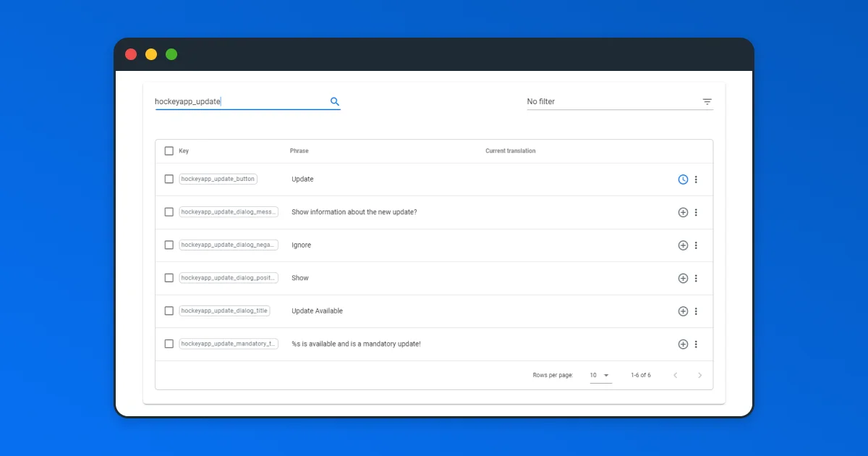This screenshot has width=868, height=456.
Task: Select the 'Update Available' phrase text
Action: click(318, 311)
